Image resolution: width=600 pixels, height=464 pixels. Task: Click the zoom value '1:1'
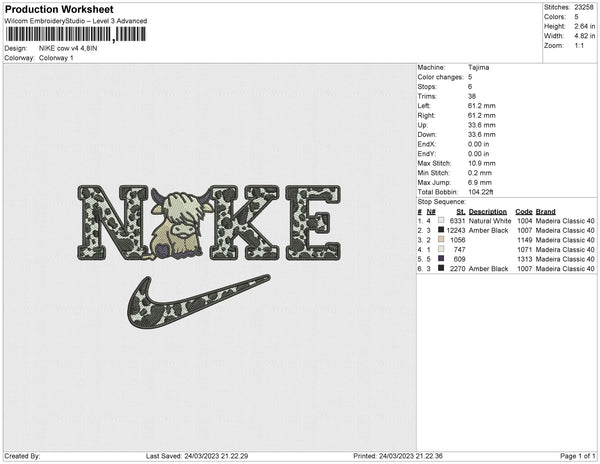point(579,46)
